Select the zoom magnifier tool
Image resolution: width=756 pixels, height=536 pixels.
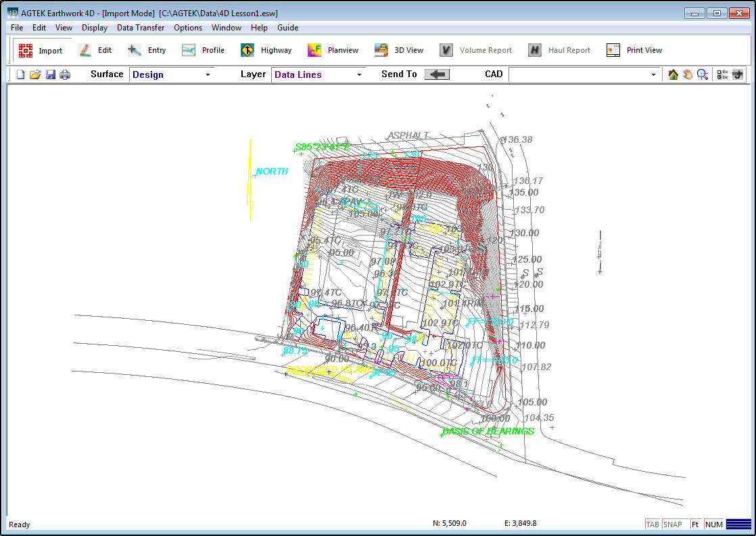[703, 74]
